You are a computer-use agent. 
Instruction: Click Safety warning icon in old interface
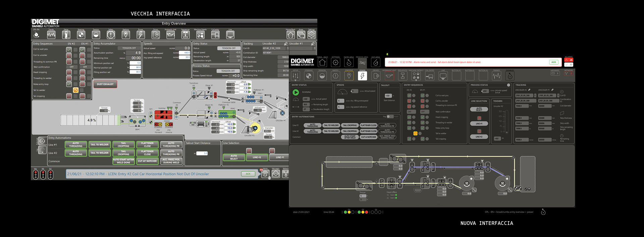111,35
